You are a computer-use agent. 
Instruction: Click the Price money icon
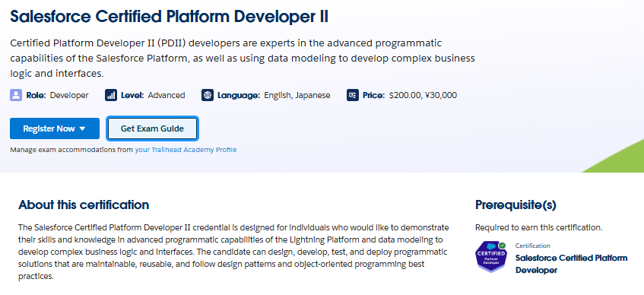(353, 95)
